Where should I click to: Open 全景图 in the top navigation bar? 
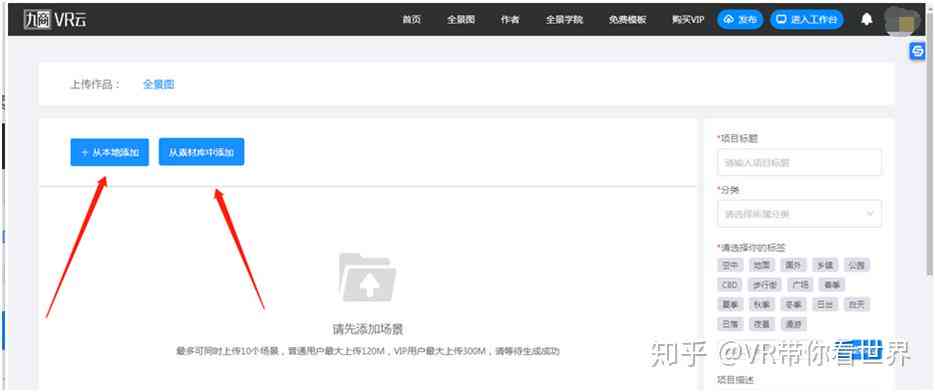coord(461,20)
